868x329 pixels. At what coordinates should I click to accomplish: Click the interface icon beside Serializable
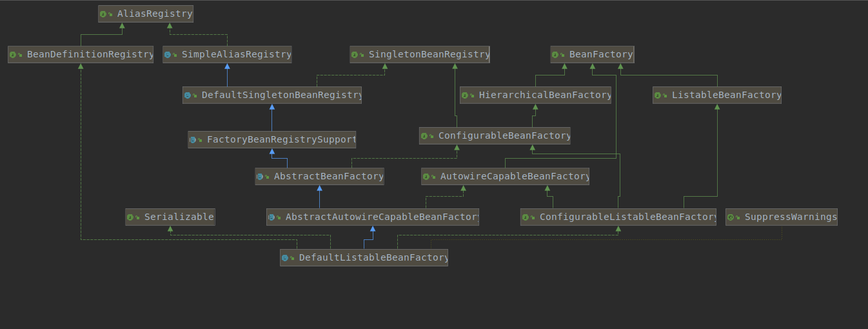coord(132,217)
